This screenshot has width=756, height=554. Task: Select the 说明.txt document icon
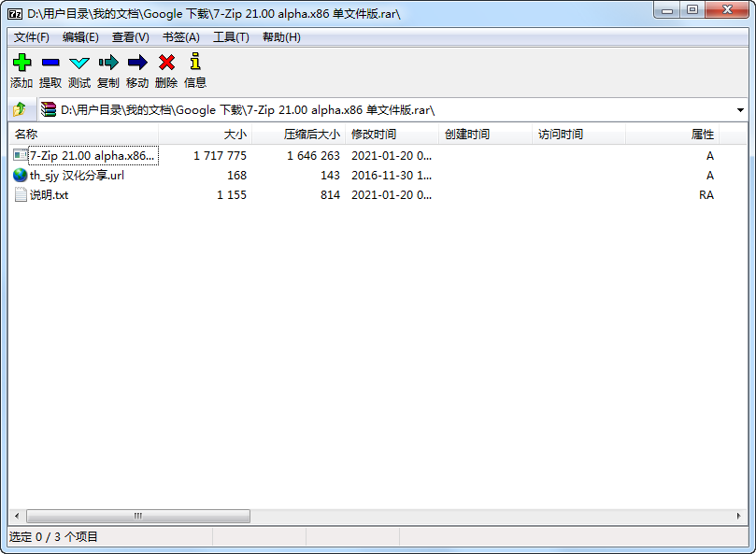(21, 195)
